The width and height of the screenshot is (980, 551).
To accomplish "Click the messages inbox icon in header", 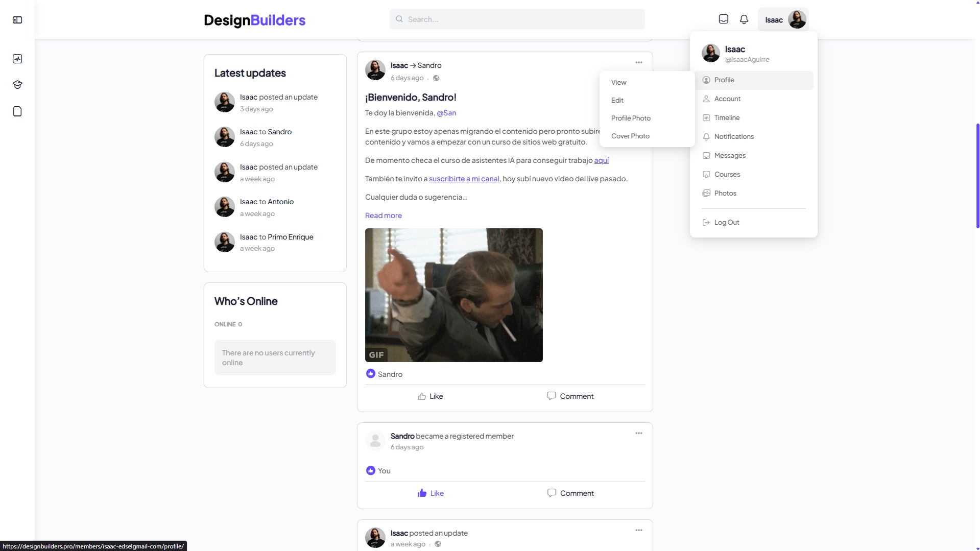I will tap(723, 19).
